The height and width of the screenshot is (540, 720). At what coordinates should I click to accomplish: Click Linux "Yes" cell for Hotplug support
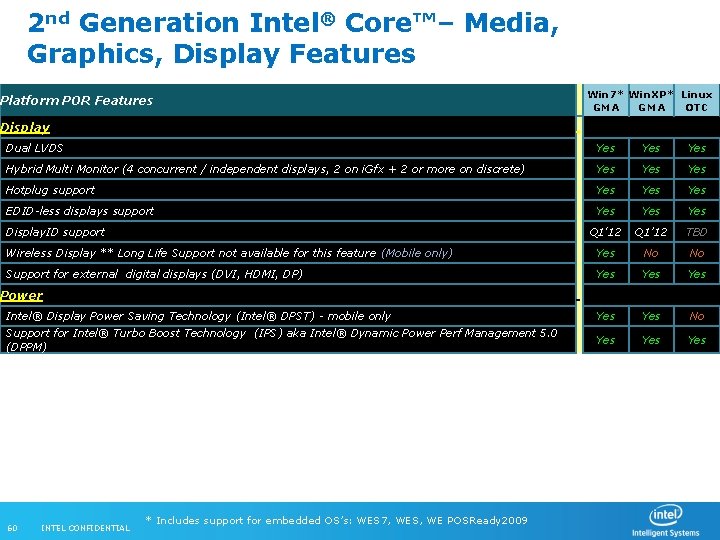[x=697, y=190]
